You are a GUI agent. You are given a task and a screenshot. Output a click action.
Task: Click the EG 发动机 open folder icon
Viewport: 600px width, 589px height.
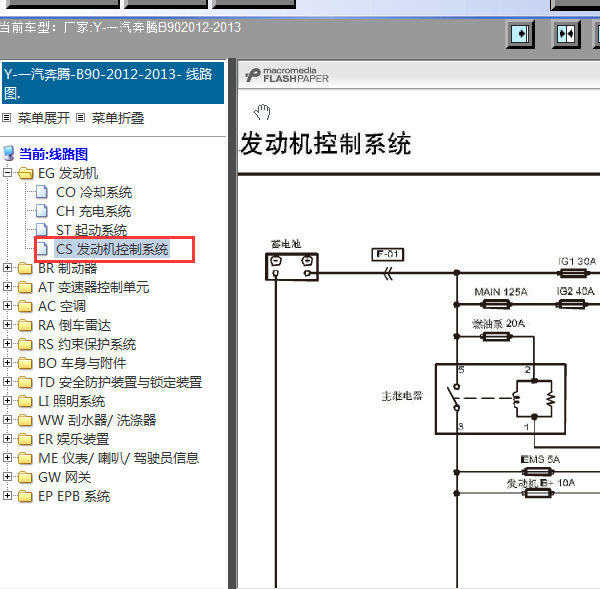pos(26,173)
